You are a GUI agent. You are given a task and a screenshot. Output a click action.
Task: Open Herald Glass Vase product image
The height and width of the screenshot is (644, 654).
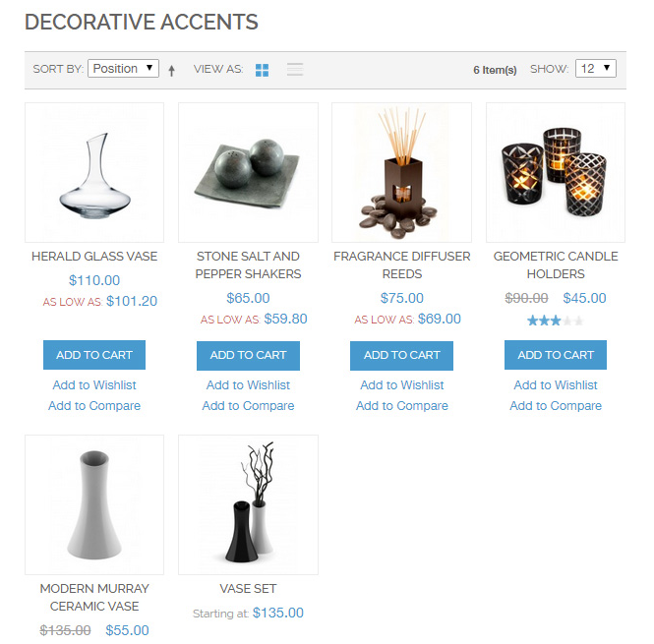coord(94,173)
